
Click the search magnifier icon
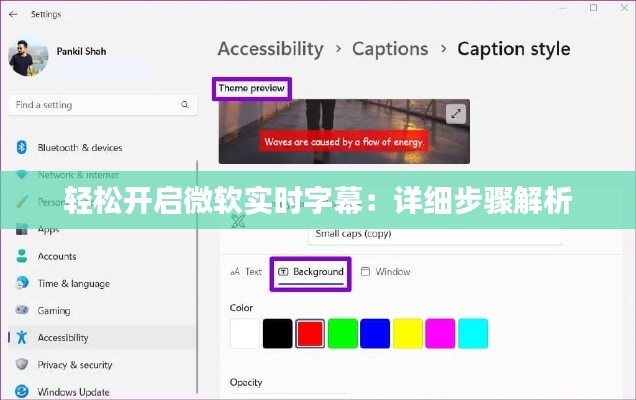pyautogui.click(x=185, y=105)
